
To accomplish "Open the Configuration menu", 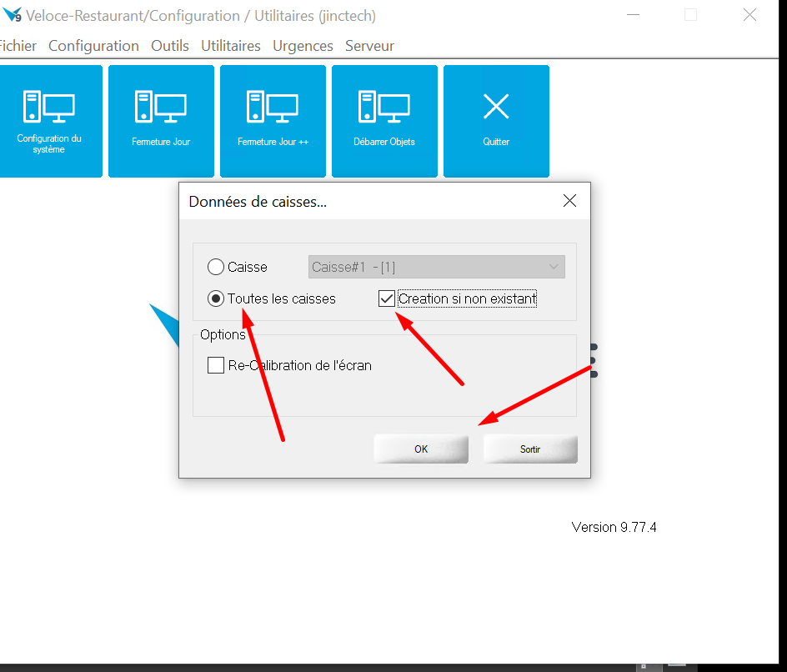I will pos(93,46).
